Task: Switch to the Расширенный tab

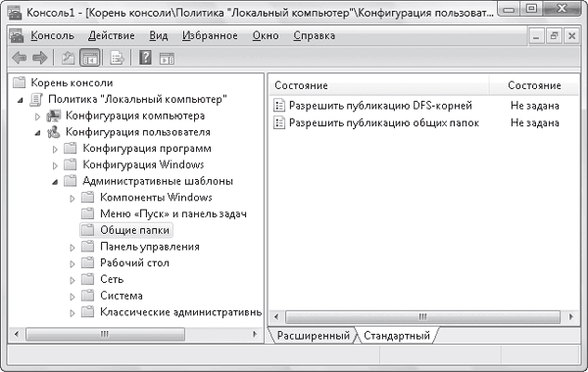Action: pyautogui.click(x=314, y=335)
